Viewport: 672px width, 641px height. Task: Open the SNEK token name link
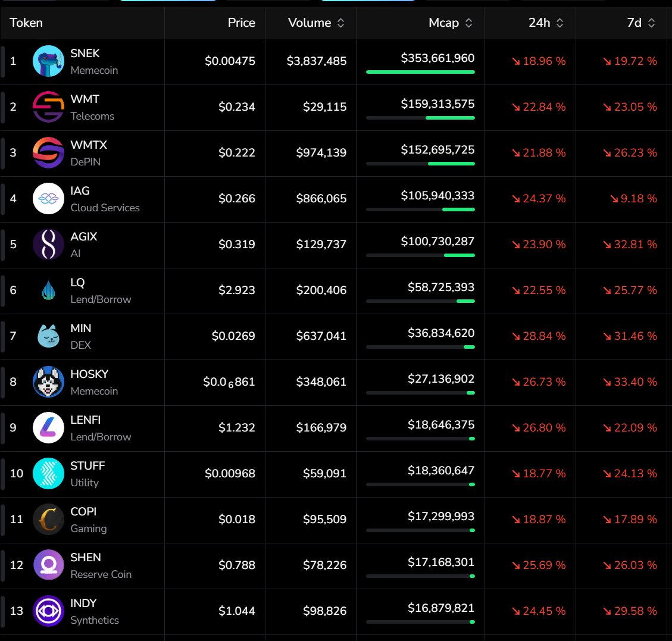click(85, 53)
